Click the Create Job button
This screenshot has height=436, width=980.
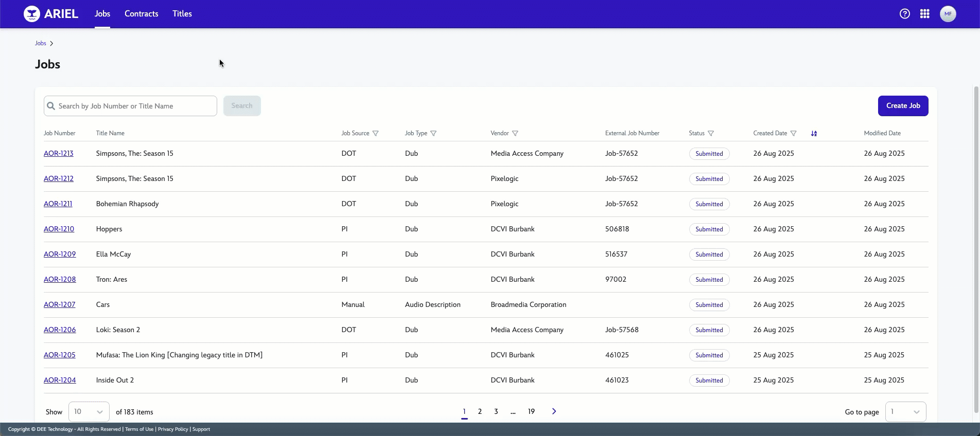(903, 106)
